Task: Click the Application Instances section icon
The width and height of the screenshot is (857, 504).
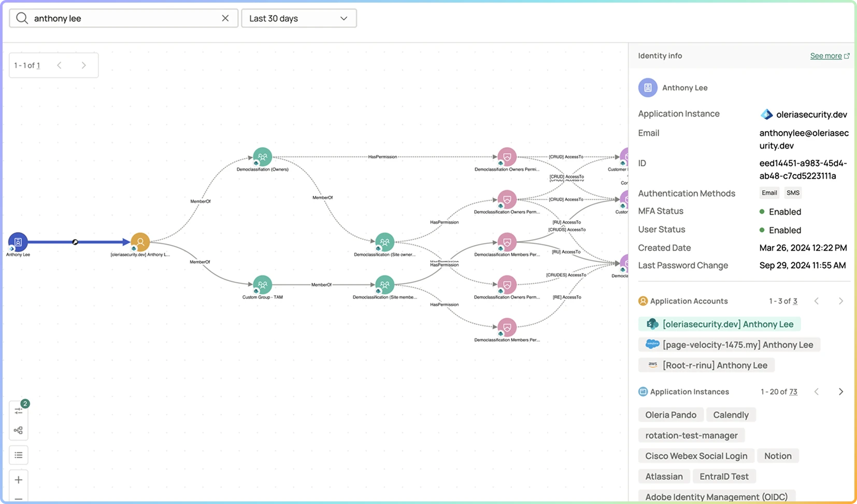Action: (x=643, y=392)
